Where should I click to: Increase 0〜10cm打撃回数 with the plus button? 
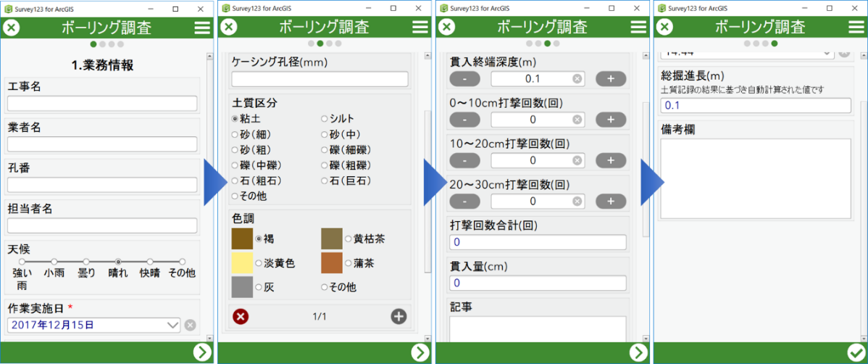coord(611,120)
